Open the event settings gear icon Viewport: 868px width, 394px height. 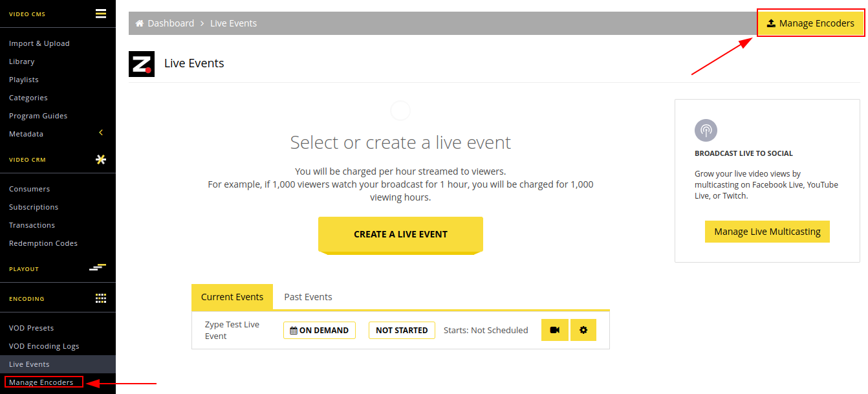[583, 330]
